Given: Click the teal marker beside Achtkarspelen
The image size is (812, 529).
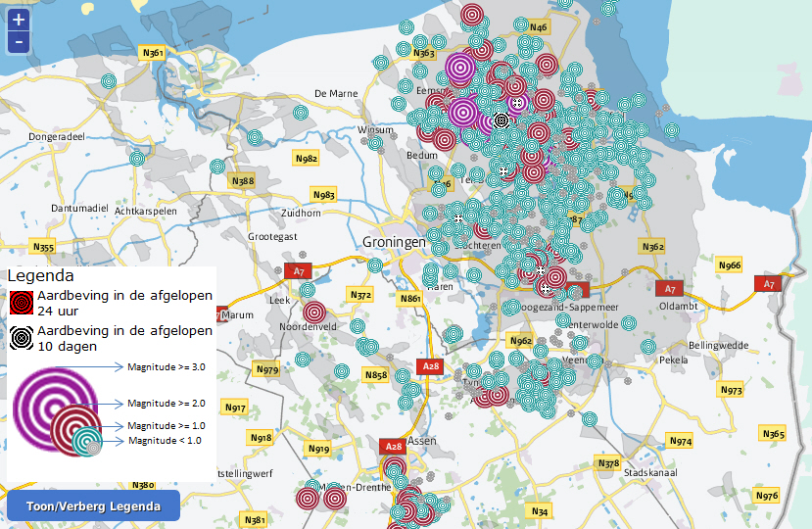Looking at the screenshot, I should click(x=137, y=158).
